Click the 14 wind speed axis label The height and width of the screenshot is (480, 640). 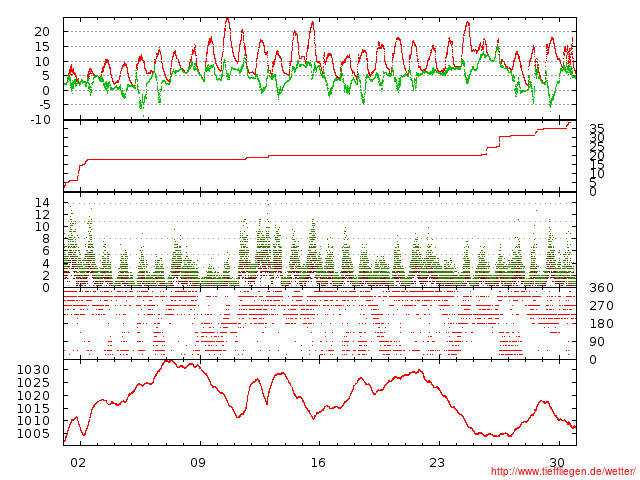[42, 203]
